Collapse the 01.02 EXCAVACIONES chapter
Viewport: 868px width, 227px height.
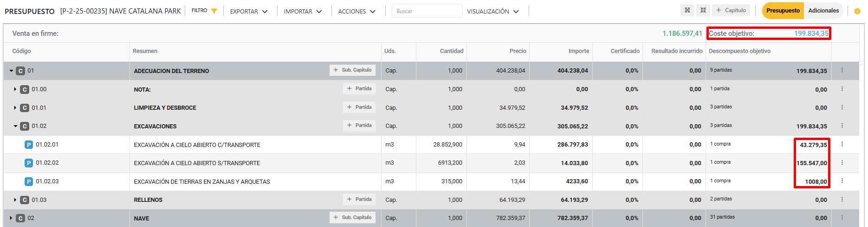(15, 126)
